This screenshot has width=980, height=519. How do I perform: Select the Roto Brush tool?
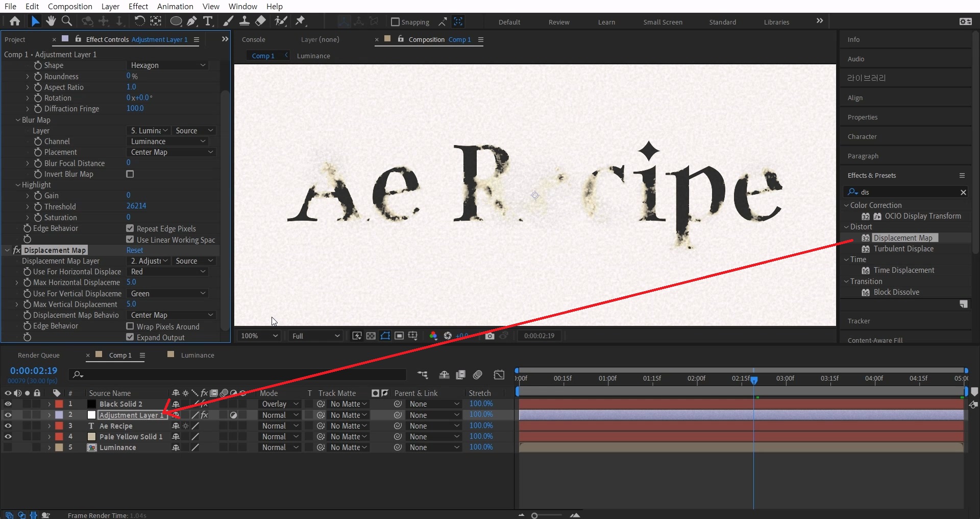pos(281,21)
